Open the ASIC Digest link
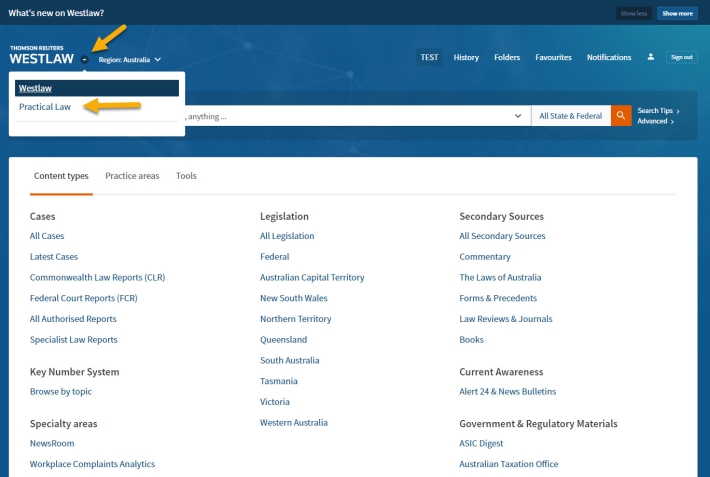 coord(481,443)
